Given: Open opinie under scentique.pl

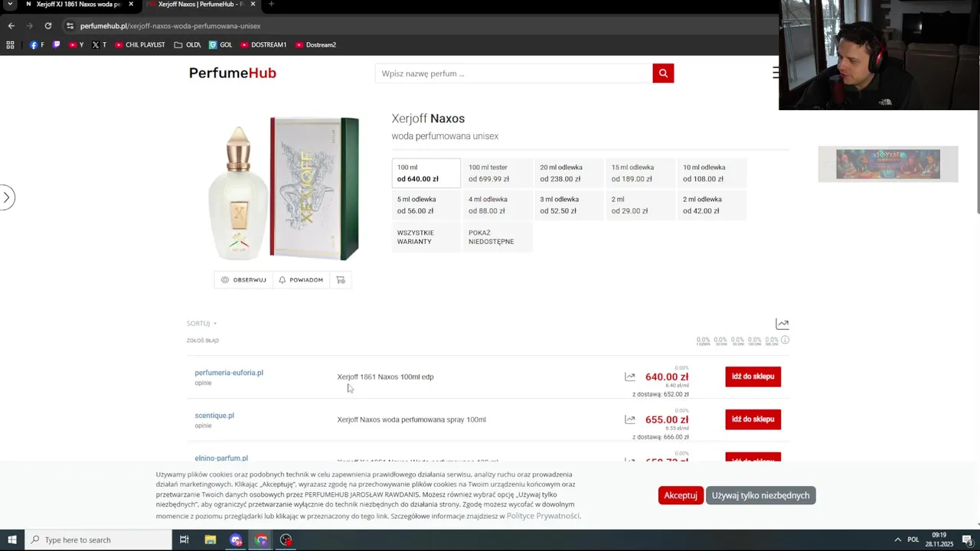Looking at the screenshot, I should click(x=203, y=425).
